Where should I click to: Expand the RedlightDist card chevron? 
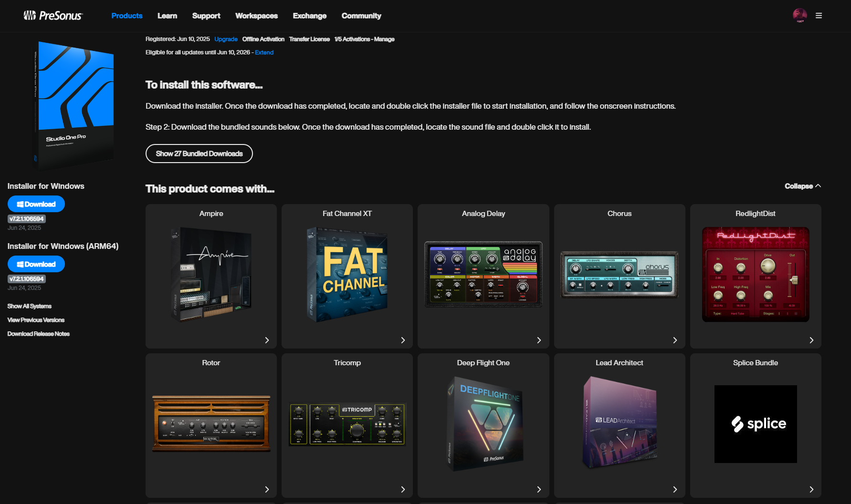pos(811,340)
